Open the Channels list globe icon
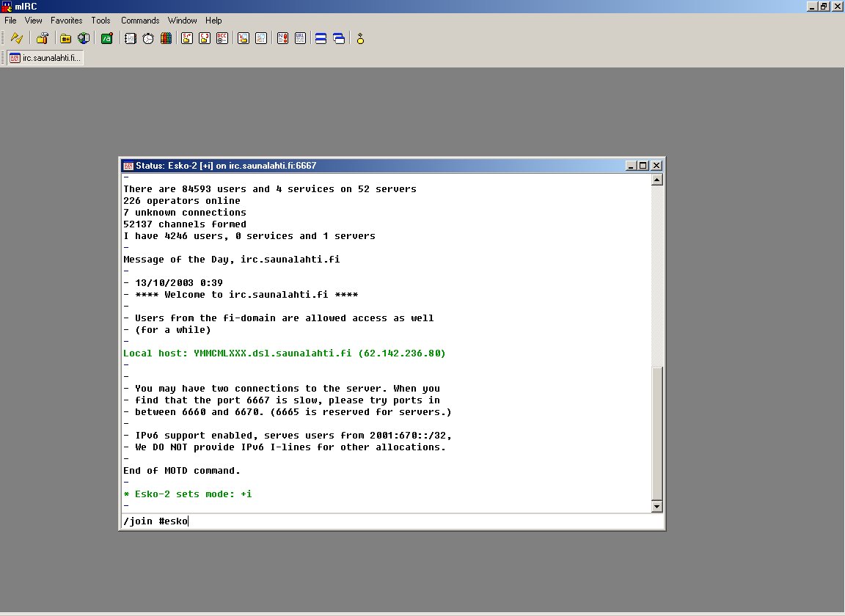Screen dimensions: 845x616 point(84,38)
